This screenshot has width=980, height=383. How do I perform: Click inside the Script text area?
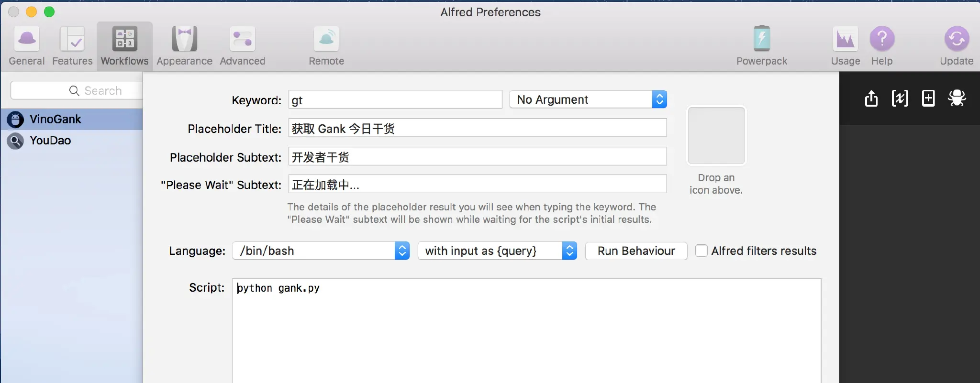526,331
